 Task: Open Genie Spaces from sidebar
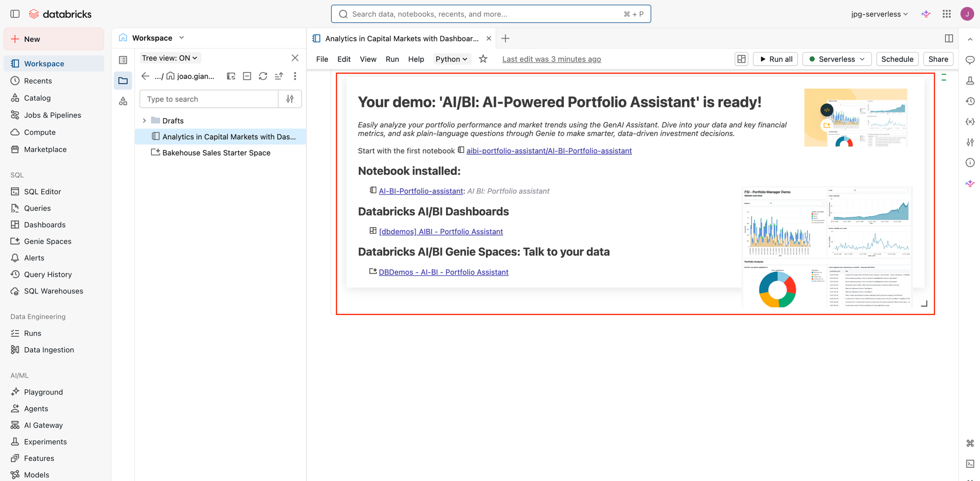pyautogui.click(x=54, y=241)
